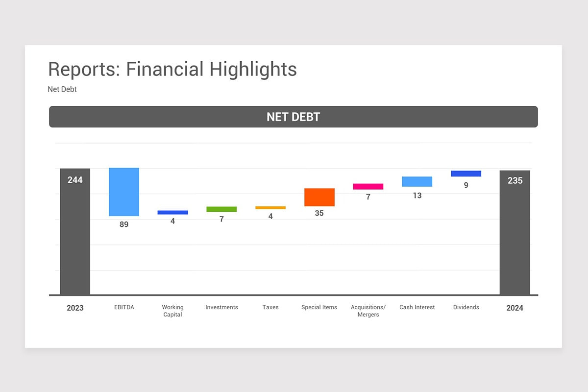Click the Reports: Financial Highlights title
Screen dimensions: 588x392
tap(172, 69)
